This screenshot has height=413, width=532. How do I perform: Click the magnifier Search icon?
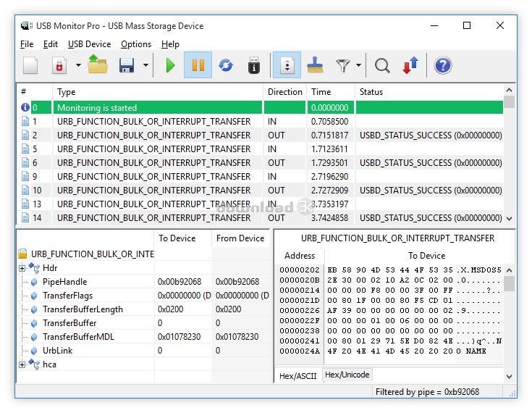tap(382, 65)
